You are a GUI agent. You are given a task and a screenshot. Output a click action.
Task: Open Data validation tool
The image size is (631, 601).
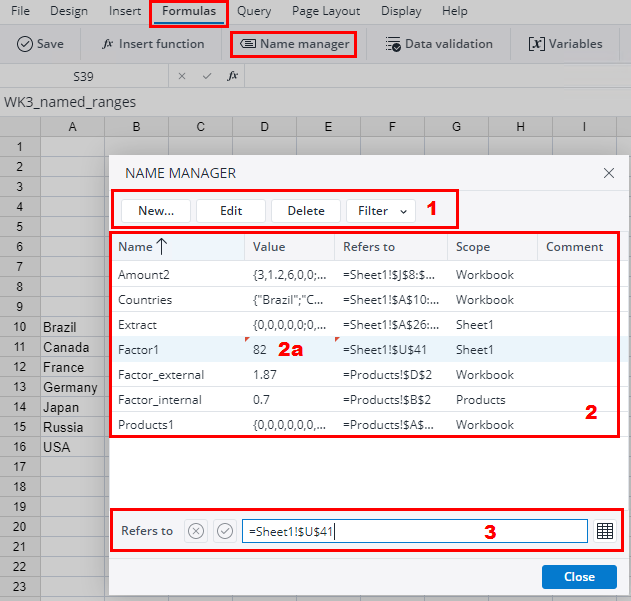(439, 44)
